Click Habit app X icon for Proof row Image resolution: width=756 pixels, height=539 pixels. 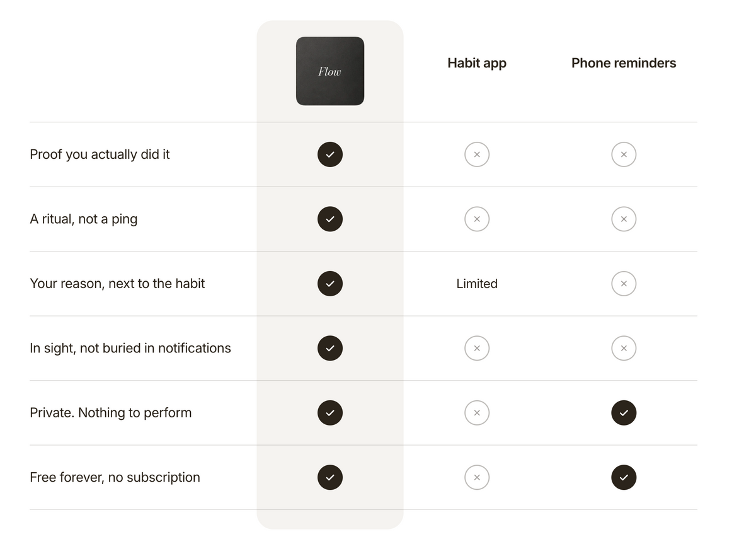tap(477, 154)
